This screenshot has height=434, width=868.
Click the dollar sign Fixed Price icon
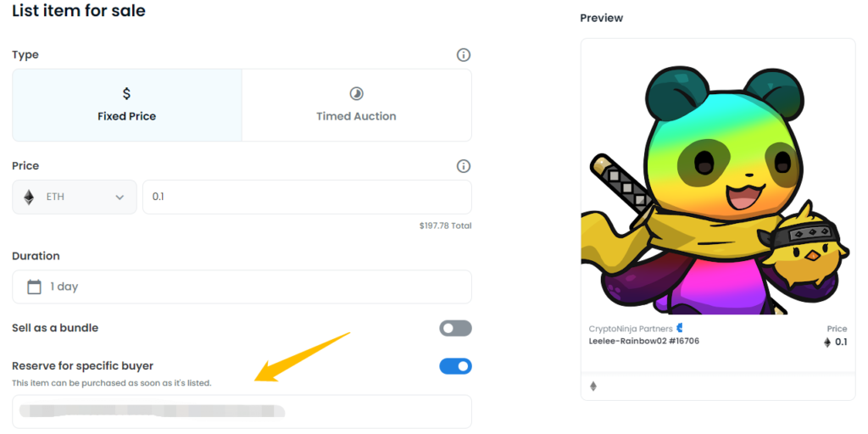(127, 93)
